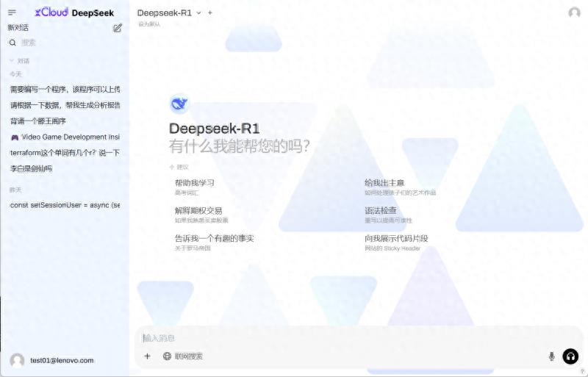Open the user avatar in the top right corner

(574, 12)
